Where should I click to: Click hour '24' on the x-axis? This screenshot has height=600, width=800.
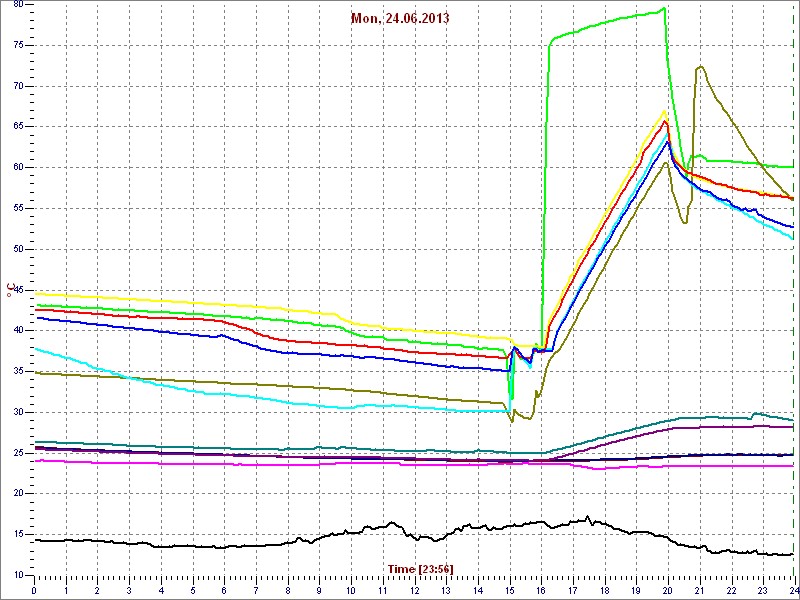click(793, 589)
